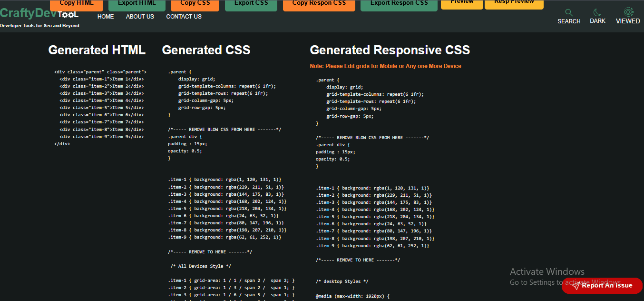Open the Search magnifier icon

click(x=569, y=12)
